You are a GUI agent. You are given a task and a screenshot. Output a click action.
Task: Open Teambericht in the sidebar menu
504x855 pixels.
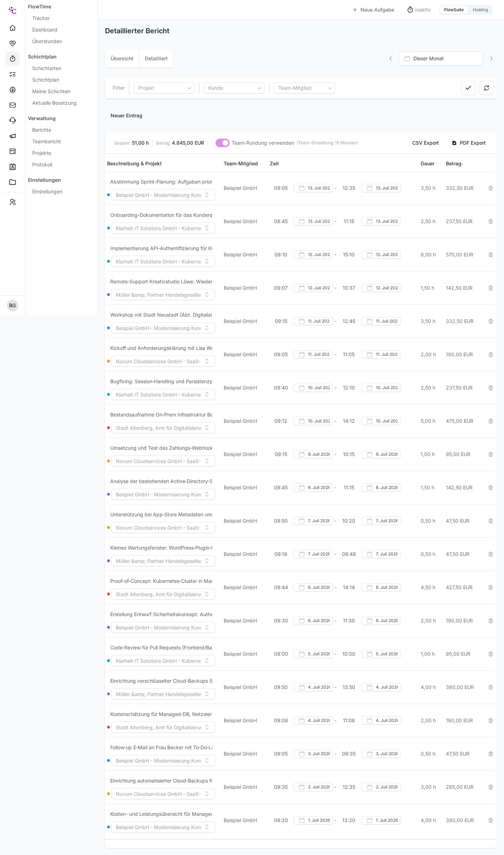[47, 142]
